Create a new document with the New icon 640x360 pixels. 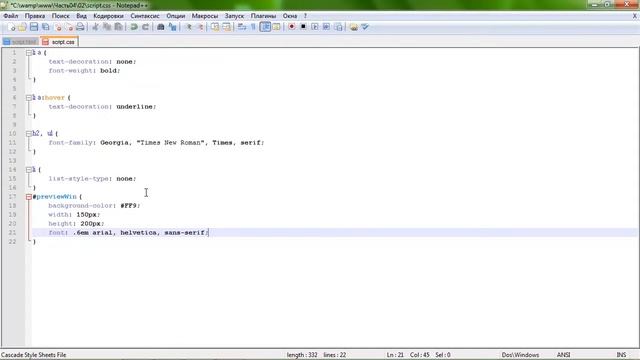pos(11,27)
